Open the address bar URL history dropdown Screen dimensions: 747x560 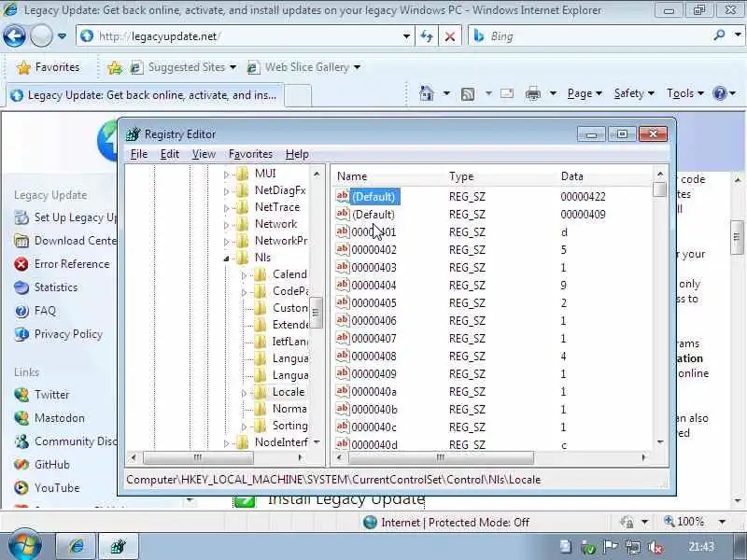(x=406, y=36)
